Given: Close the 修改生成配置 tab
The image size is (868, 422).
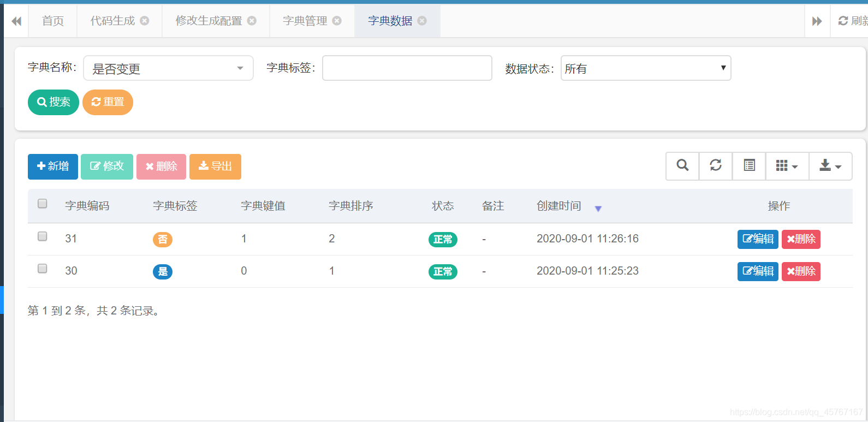Looking at the screenshot, I should point(252,21).
